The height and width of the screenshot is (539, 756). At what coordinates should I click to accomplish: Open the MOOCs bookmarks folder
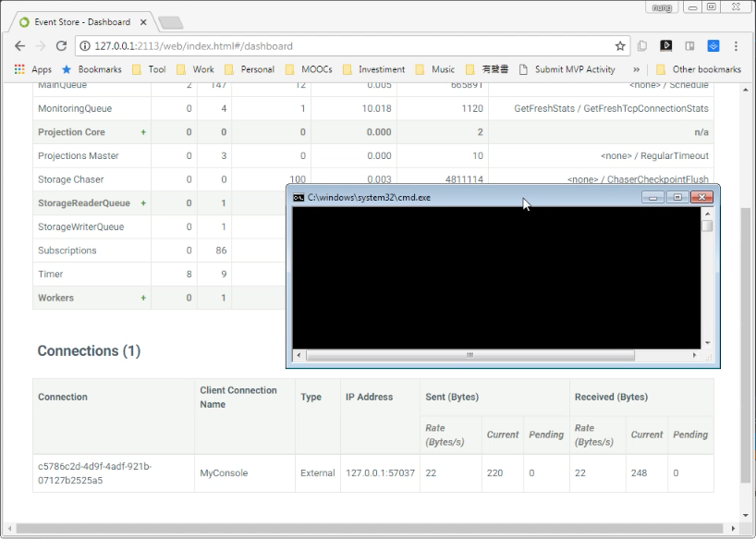coord(309,69)
